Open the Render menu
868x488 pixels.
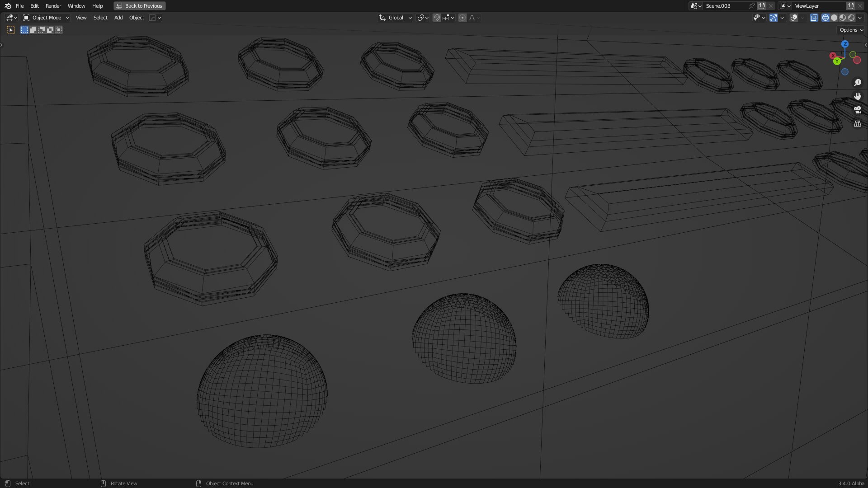click(53, 6)
